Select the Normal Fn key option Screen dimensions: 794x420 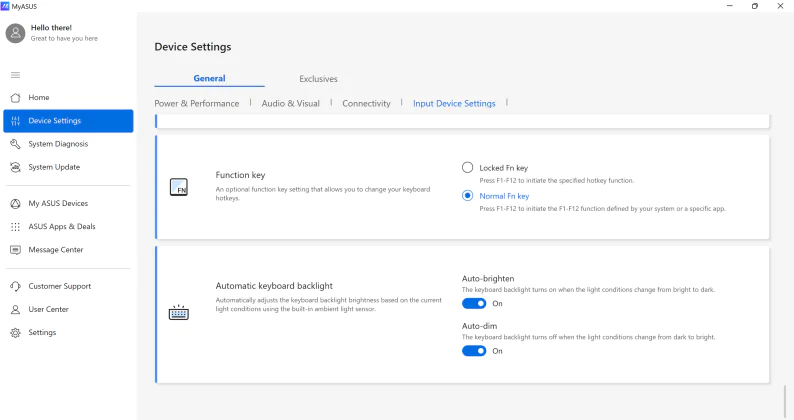click(x=467, y=196)
